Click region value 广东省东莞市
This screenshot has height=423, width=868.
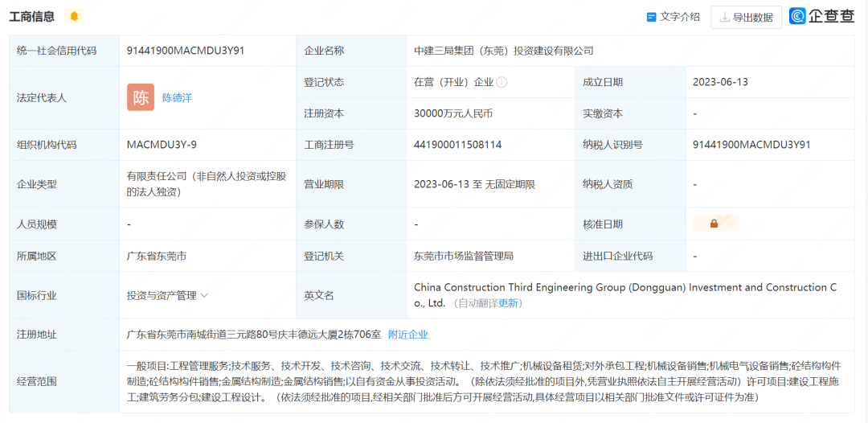[157, 257]
